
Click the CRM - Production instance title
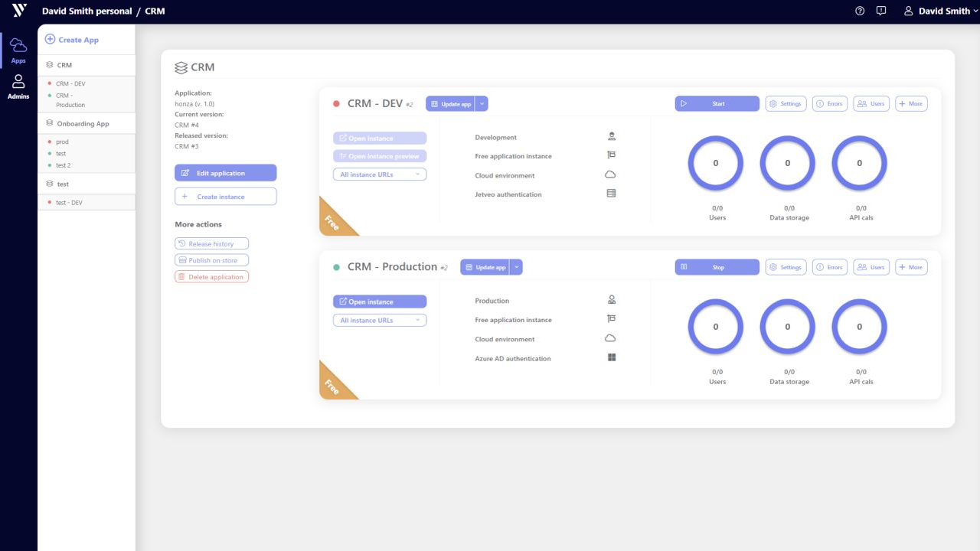[392, 267]
